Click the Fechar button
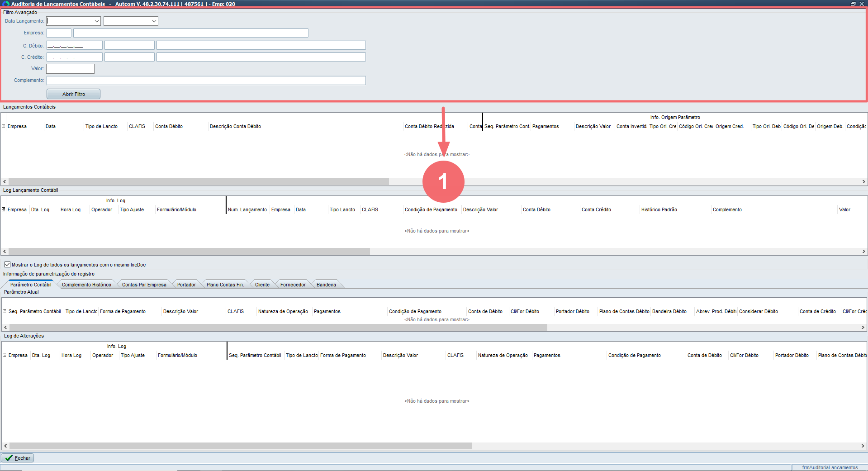This screenshot has width=868, height=471. 18,458
